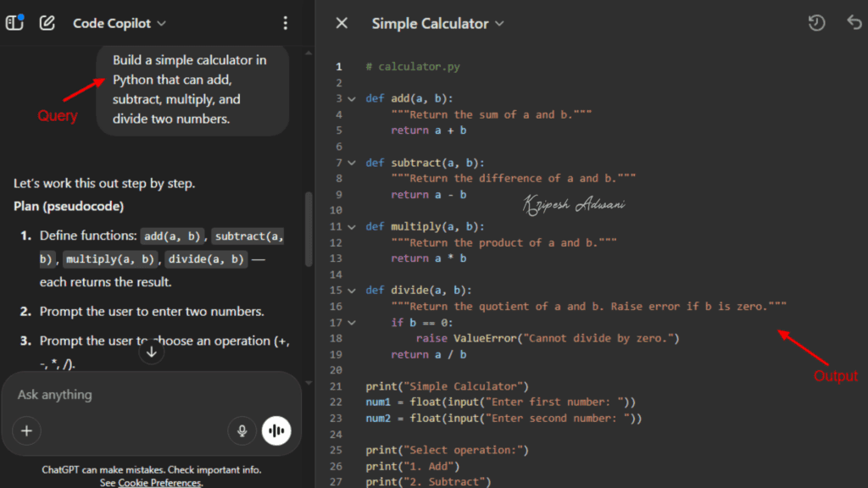Viewport: 868px width, 488px height.
Task: Close the Simple Calculator canvas
Action: 342,23
